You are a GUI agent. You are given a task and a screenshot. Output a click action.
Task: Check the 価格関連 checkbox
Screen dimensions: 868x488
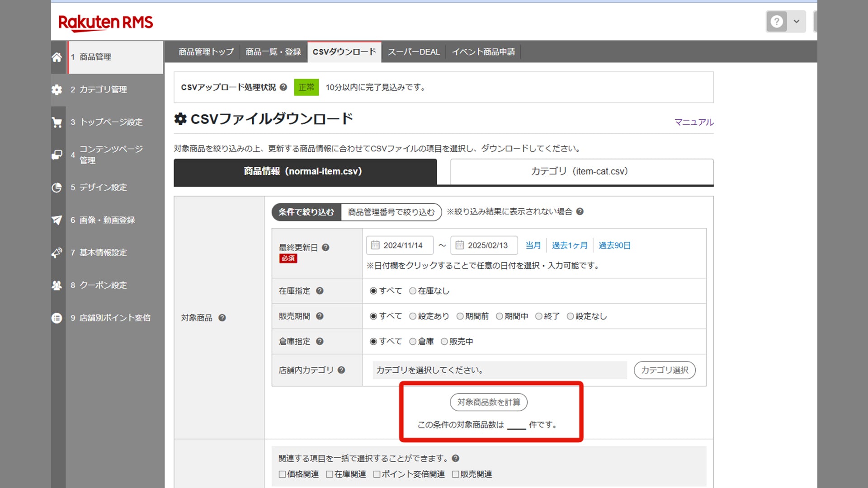point(282,474)
